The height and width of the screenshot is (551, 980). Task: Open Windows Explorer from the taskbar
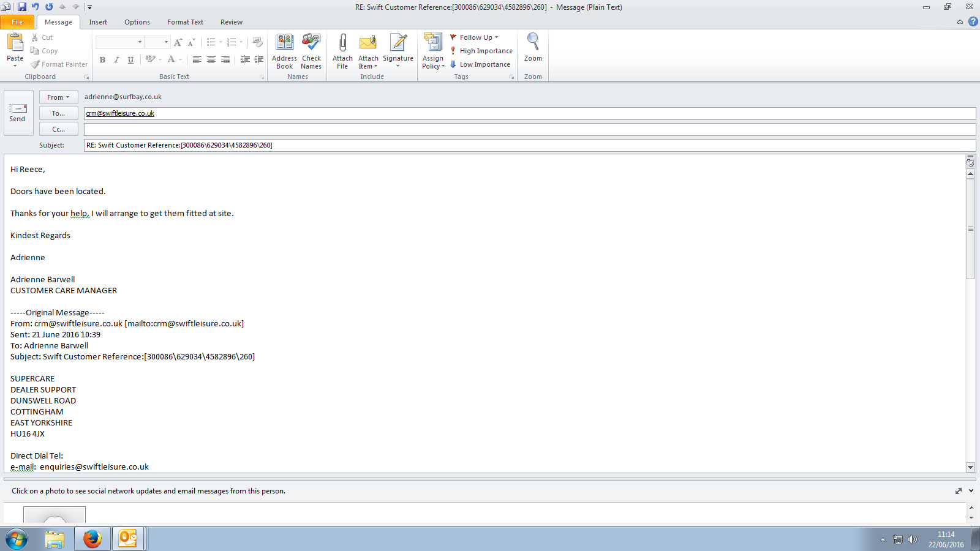tap(55, 539)
